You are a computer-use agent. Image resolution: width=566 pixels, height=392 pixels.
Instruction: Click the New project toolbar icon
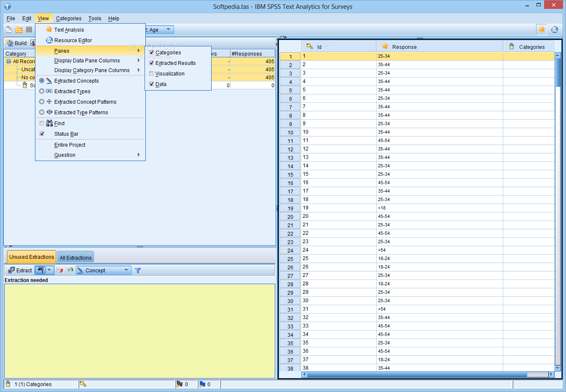coord(8,30)
